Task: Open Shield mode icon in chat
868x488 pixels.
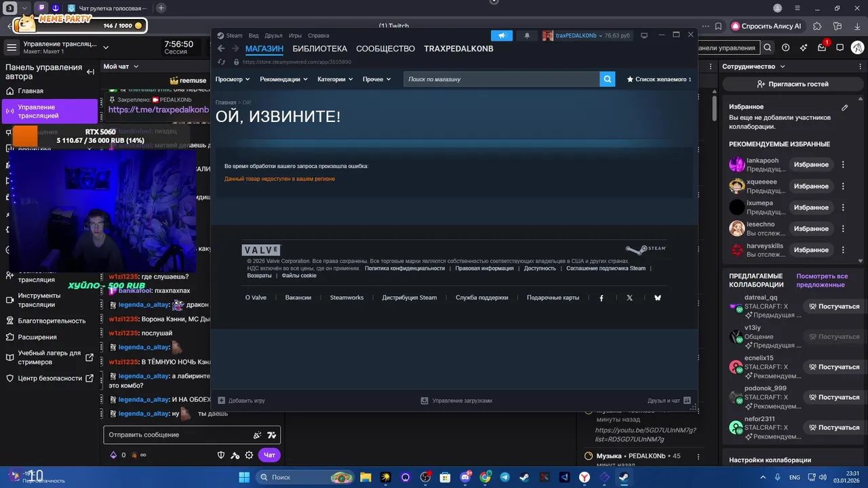Action: [x=221, y=455]
